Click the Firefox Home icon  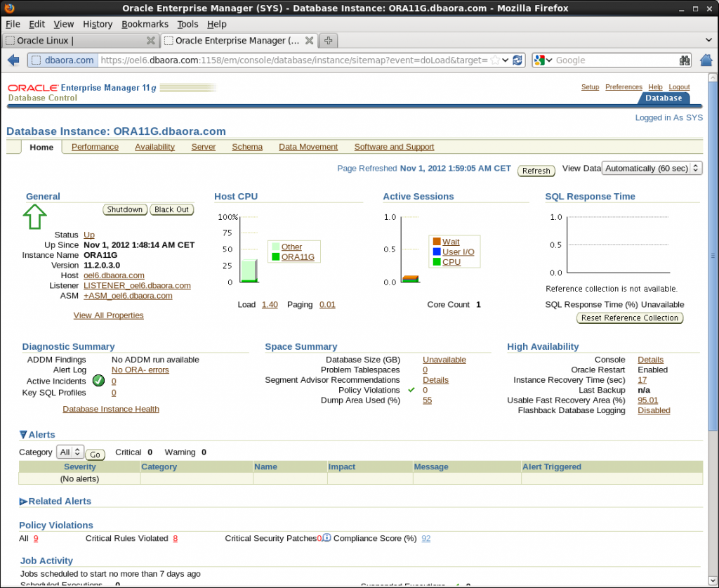[x=706, y=60]
